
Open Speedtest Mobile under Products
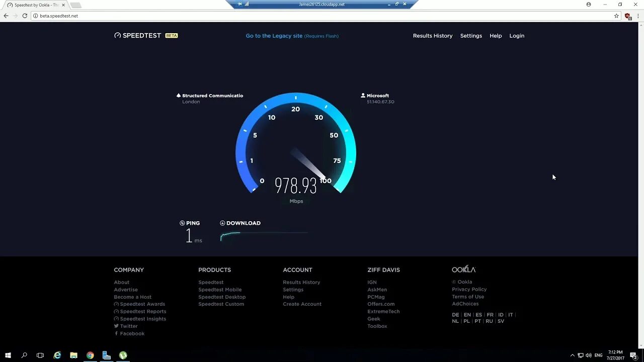click(x=220, y=290)
